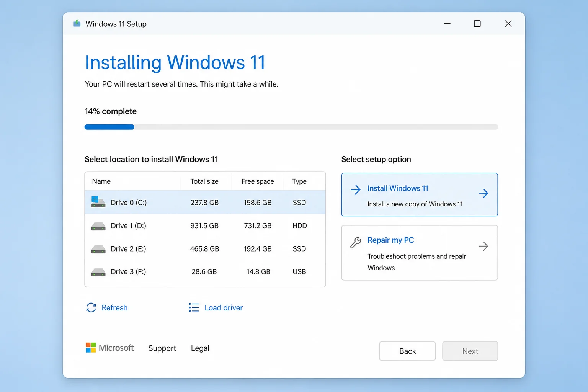The width and height of the screenshot is (588, 392).
Task: Sort drives by the Free space column
Action: pyautogui.click(x=258, y=181)
